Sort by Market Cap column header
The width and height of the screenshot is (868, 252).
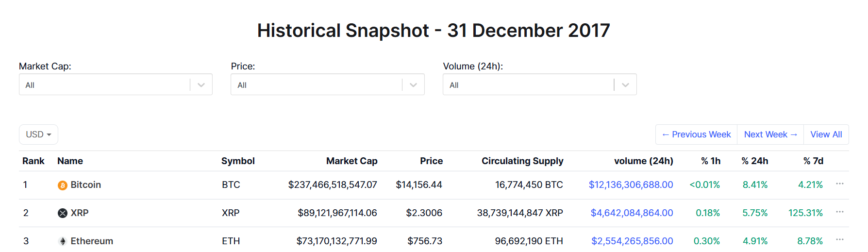tap(351, 161)
